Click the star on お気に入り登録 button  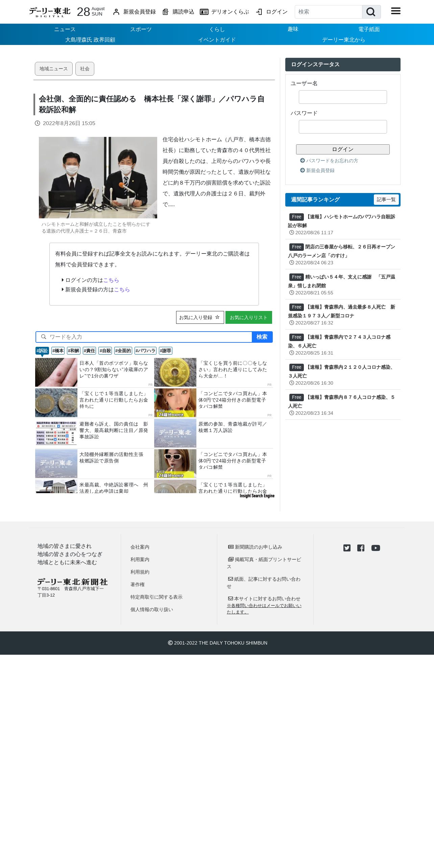pos(217,317)
